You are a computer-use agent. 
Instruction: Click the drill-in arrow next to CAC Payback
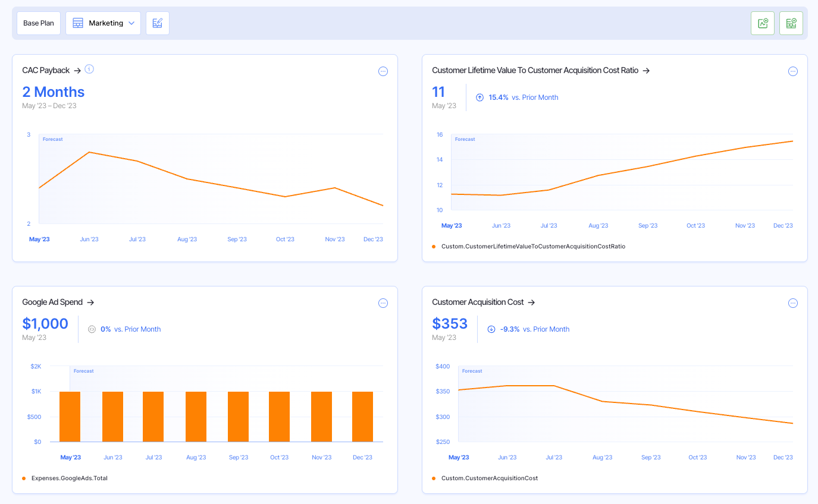pos(76,70)
